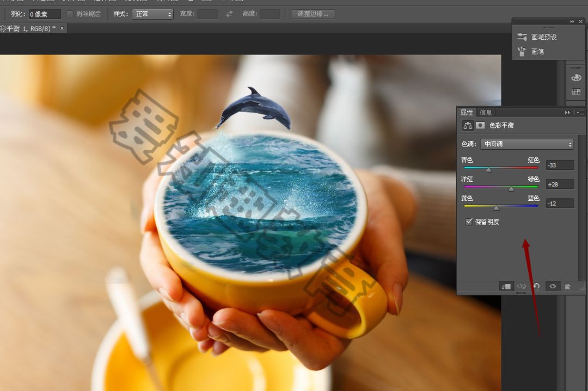Open the Properties panel flyout menu
The image size is (588, 391).
[x=580, y=112]
